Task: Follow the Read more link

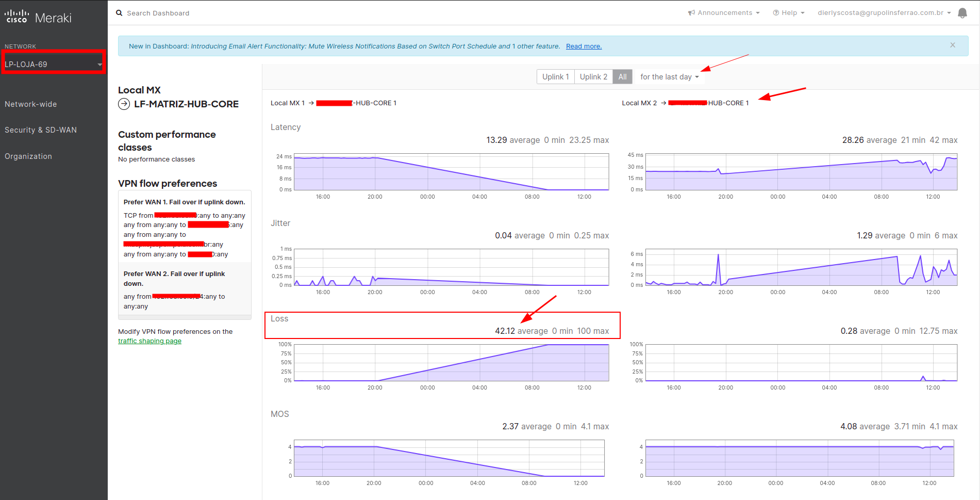Action: (584, 46)
